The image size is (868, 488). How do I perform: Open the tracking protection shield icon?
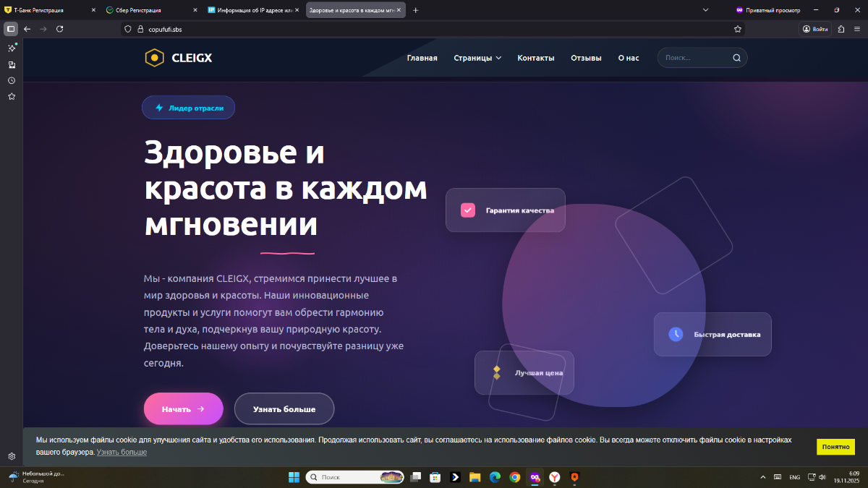[x=129, y=29]
